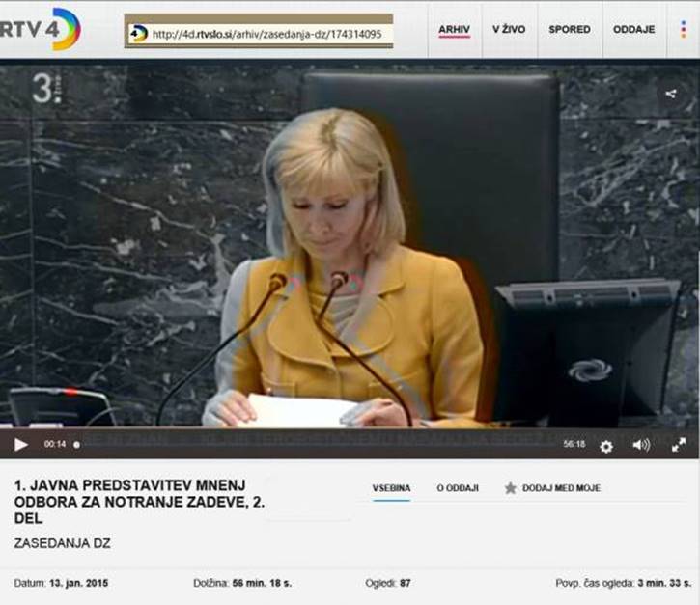Click the RTV 4D logo
The image size is (700, 605).
click(41, 29)
